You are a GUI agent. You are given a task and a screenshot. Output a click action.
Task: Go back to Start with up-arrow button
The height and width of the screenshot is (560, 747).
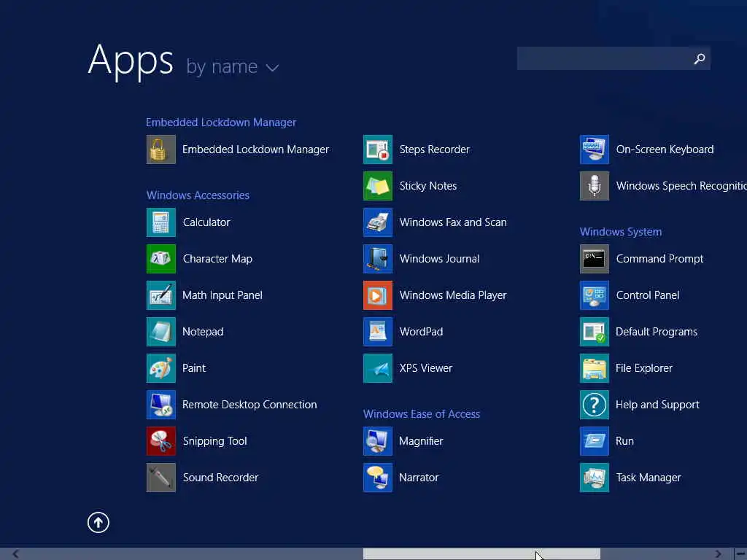(98, 522)
